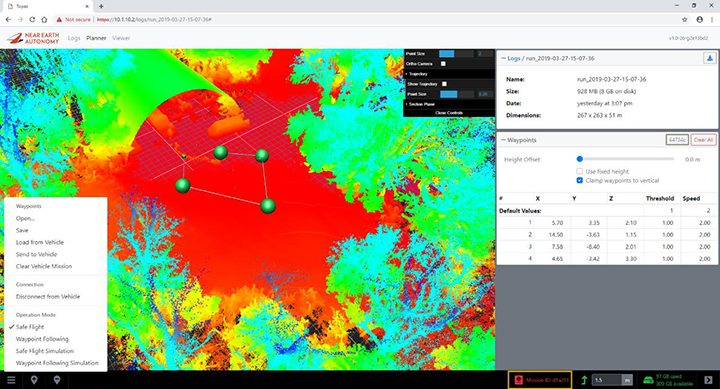Toggle the Show Trajectory checkbox

coord(444,84)
